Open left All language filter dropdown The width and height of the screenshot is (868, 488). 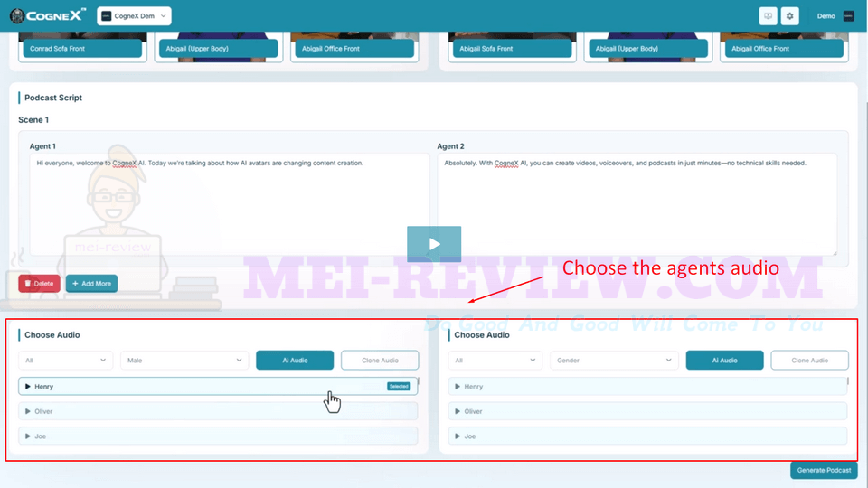(x=65, y=361)
